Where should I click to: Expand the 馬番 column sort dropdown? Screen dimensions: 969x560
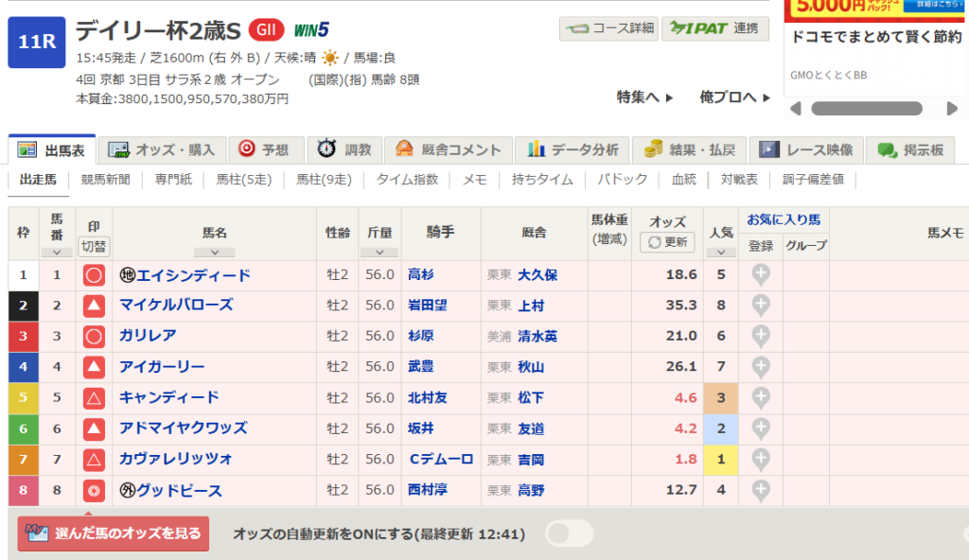click(x=57, y=252)
